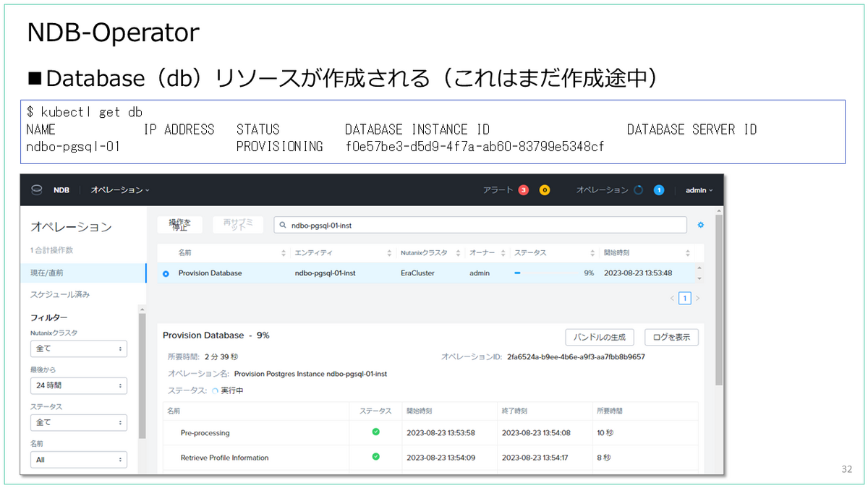Viewport: 868px width, 488px height.
Task: Open the 名前 All filter dropdown
Action: [79, 459]
